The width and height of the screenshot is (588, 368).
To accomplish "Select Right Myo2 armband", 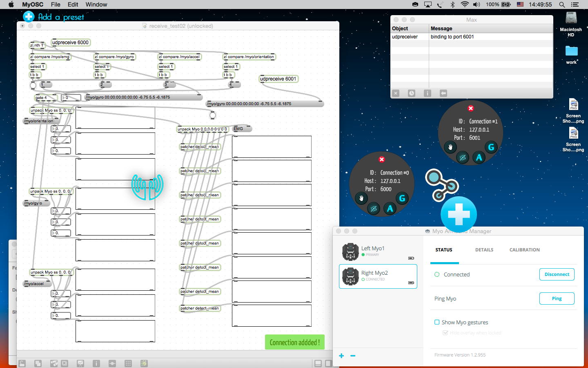I will click(378, 276).
